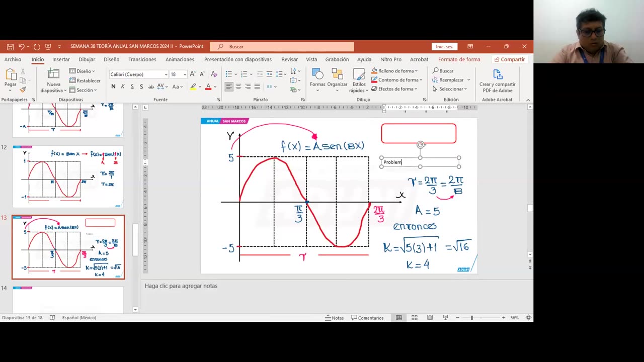Switch to the Insertar tab
Image resolution: width=644 pixels, height=362 pixels.
[x=61, y=59]
